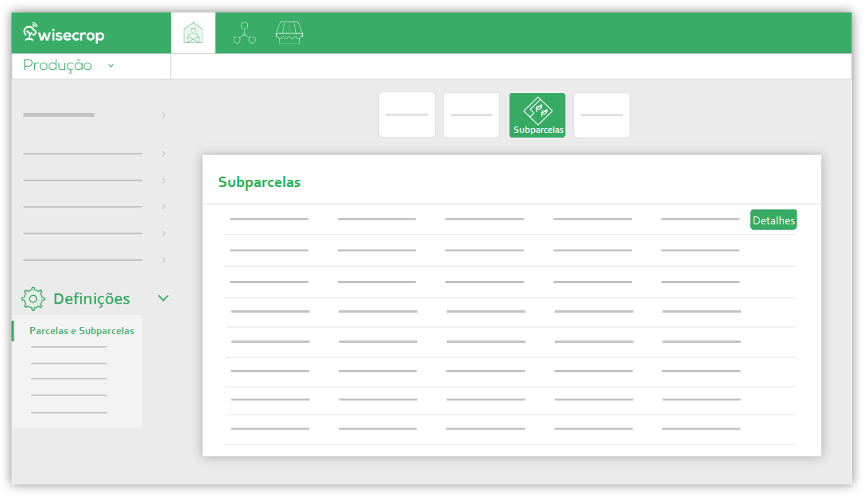This screenshot has height=502, width=868.
Task: Expand the first sidebar menu item arrow
Action: [x=164, y=115]
